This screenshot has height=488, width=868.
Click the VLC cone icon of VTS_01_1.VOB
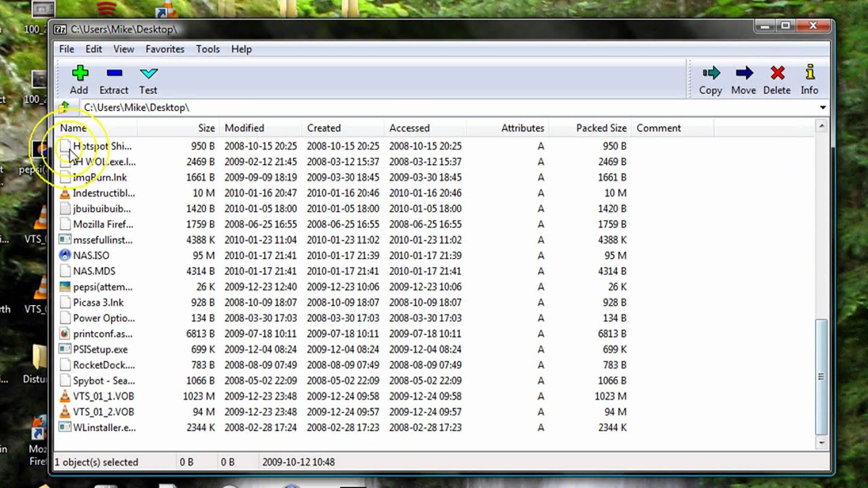(x=65, y=396)
